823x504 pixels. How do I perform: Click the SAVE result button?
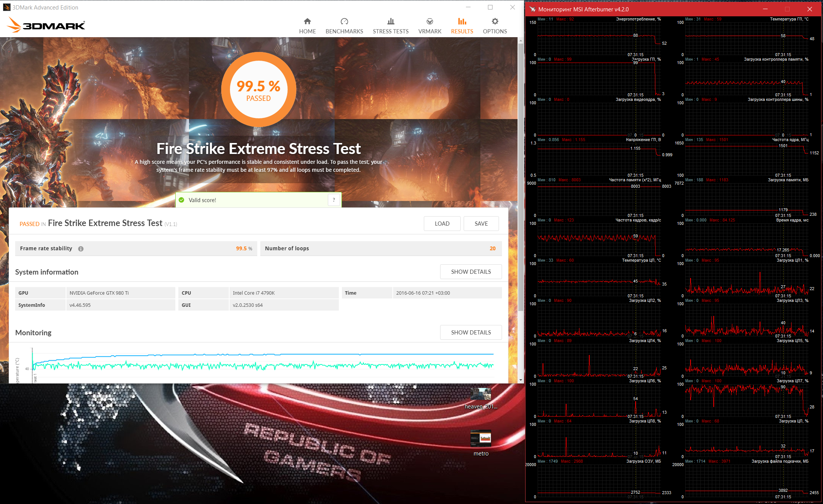[481, 224]
